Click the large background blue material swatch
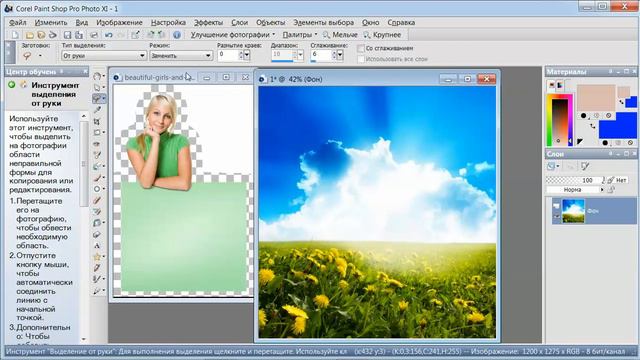The height and width of the screenshot is (360, 640). pos(618,126)
